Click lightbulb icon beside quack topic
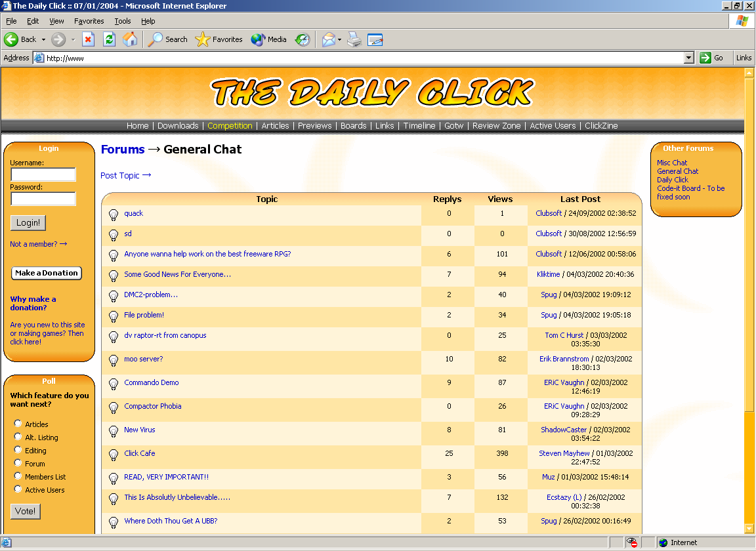 pos(114,215)
